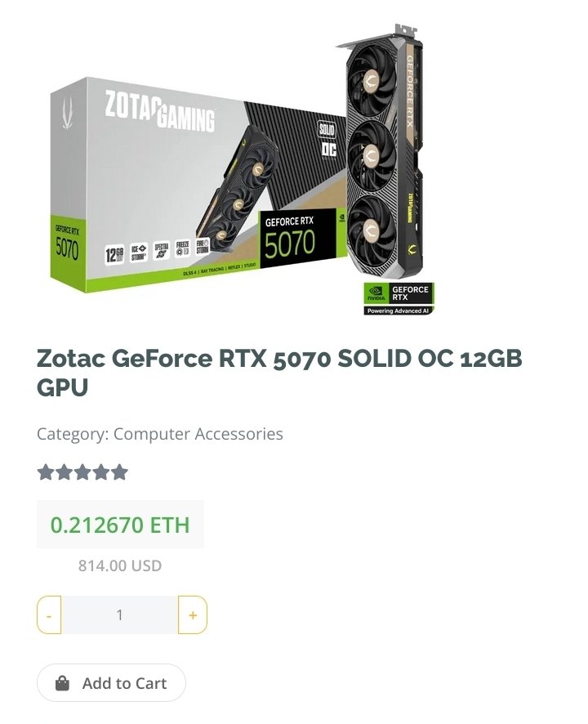
Task: Add the Zotac RTX 5070 to cart
Action: [111, 683]
